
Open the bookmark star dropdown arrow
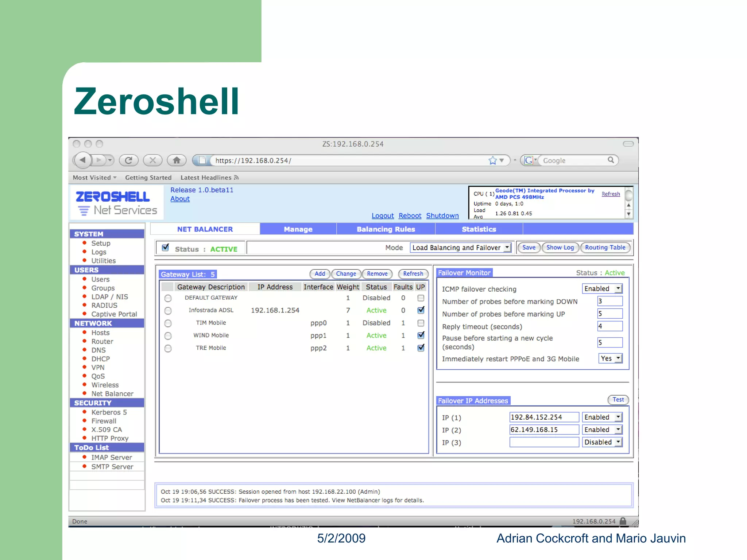click(x=502, y=160)
